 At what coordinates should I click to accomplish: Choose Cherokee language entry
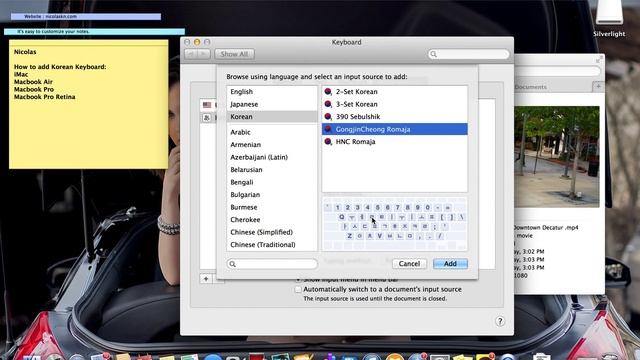coord(272,220)
